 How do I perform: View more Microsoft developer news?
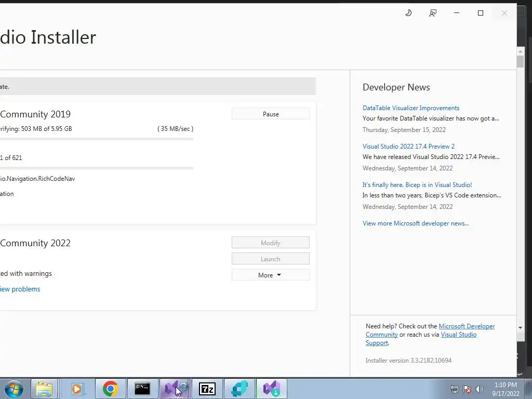pos(416,223)
